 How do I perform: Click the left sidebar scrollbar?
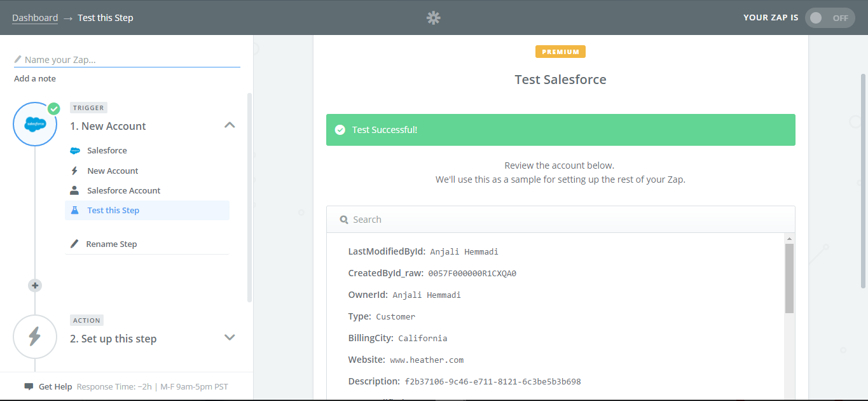[249, 197]
